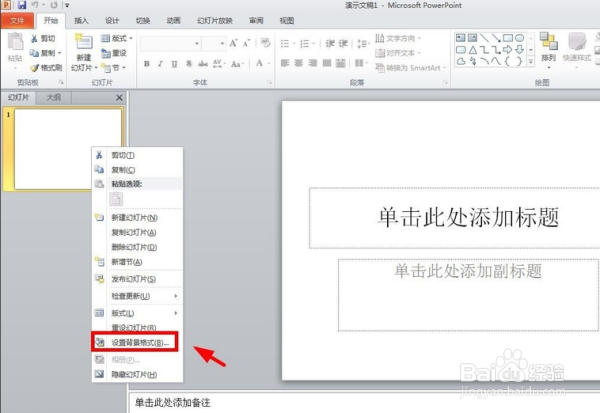
Task: Click the Undo arrow in quick access toolbar
Action: click(x=35, y=5)
